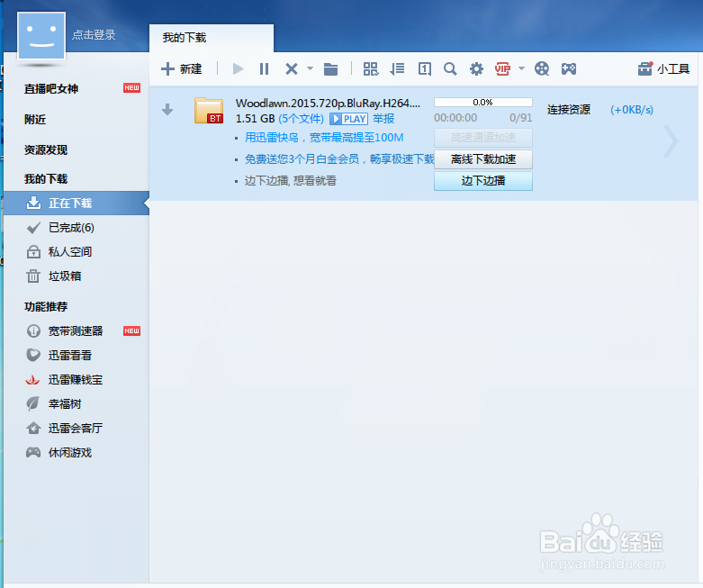Click the (+0KB/s) speed text

tap(632, 110)
